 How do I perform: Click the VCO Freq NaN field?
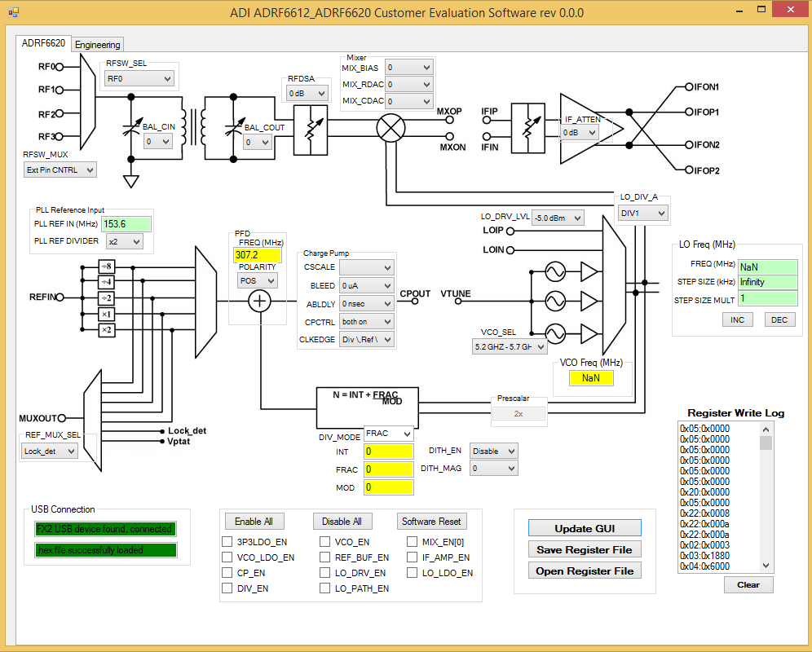click(x=591, y=378)
